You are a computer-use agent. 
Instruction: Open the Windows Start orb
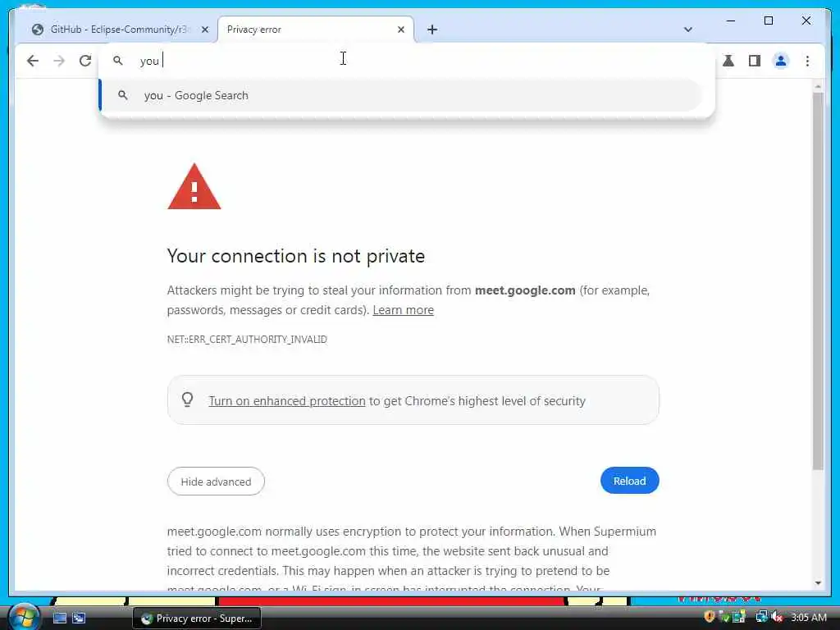[x=24, y=617]
